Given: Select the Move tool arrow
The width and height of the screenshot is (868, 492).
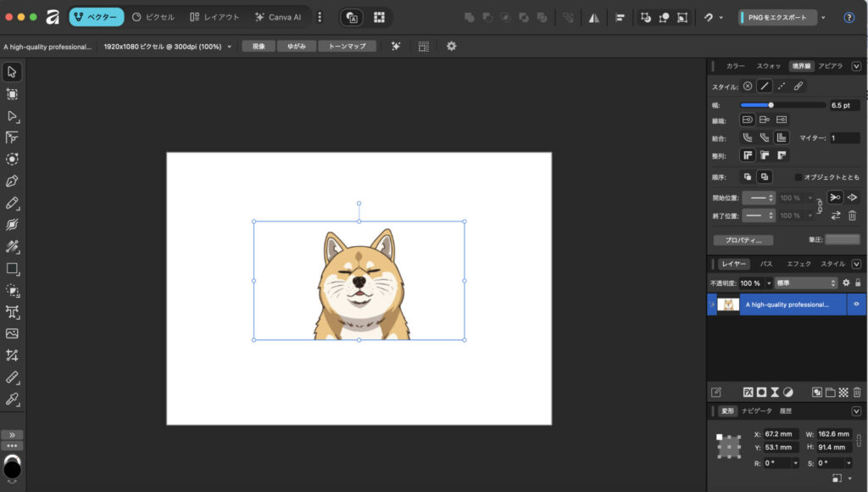Looking at the screenshot, I should coord(13,71).
